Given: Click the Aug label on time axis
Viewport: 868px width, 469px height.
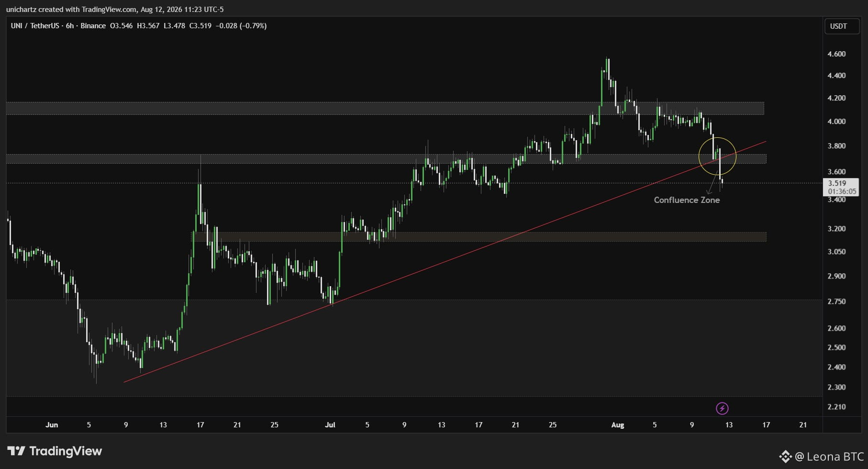Looking at the screenshot, I should (618, 425).
